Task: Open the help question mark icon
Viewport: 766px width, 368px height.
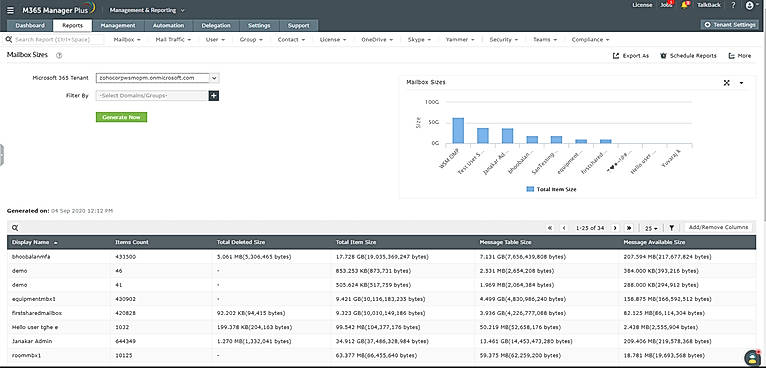Action: coord(733,5)
